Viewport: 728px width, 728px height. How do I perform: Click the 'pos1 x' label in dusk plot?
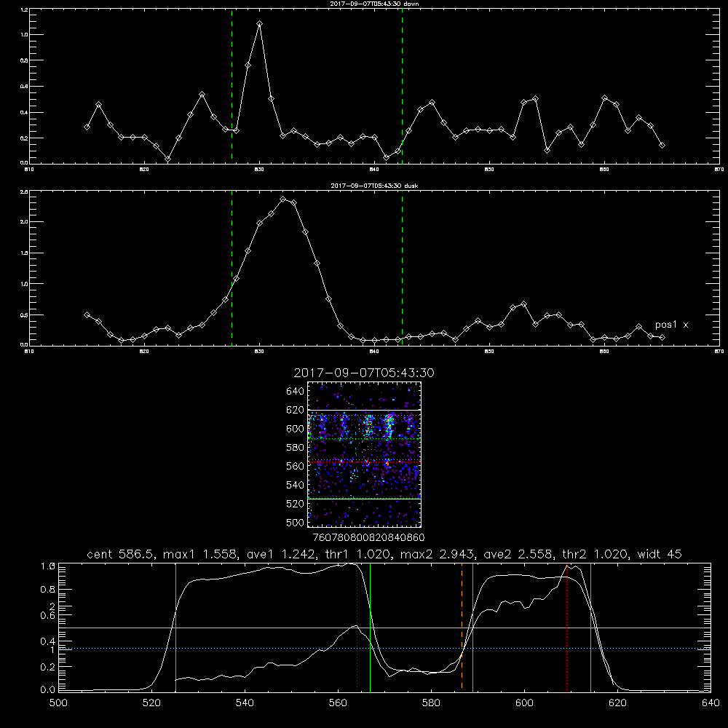(x=671, y=325)
